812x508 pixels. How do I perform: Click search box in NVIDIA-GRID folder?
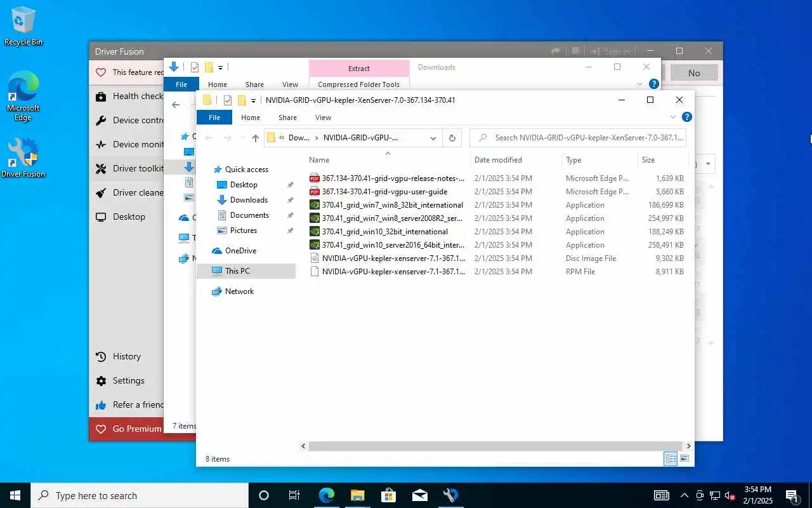[x=578, y=138]
